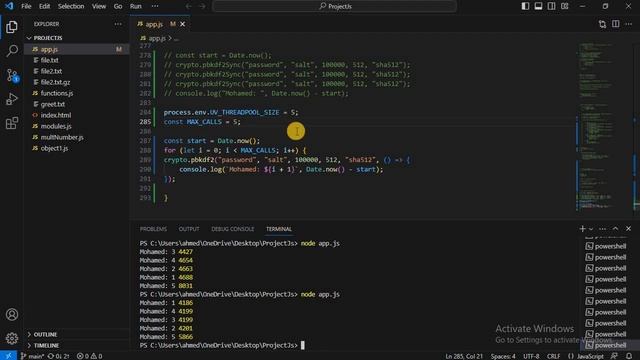Open the terminal launch profile dropdown arrow

point(591,229)
